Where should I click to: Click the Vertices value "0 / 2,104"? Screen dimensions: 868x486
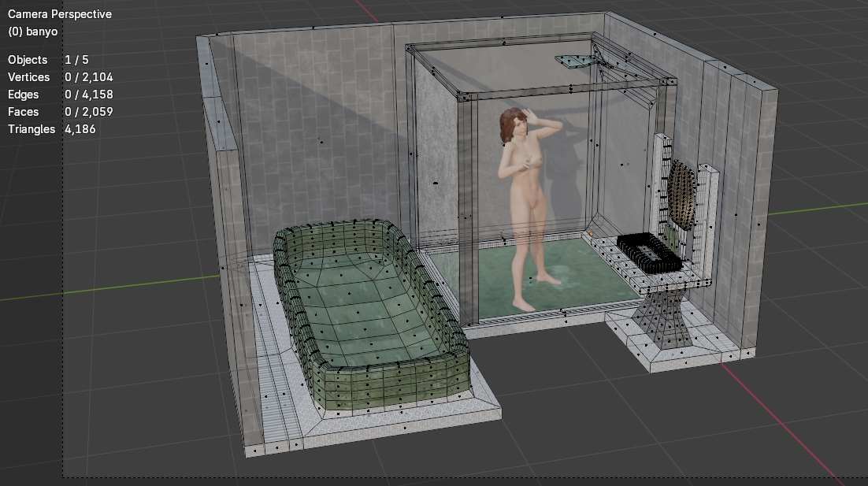(x=88, y=77)
